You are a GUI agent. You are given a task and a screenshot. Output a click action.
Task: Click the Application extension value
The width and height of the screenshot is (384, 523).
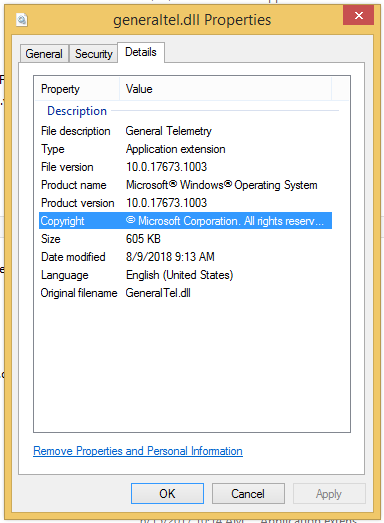point(175,149)
